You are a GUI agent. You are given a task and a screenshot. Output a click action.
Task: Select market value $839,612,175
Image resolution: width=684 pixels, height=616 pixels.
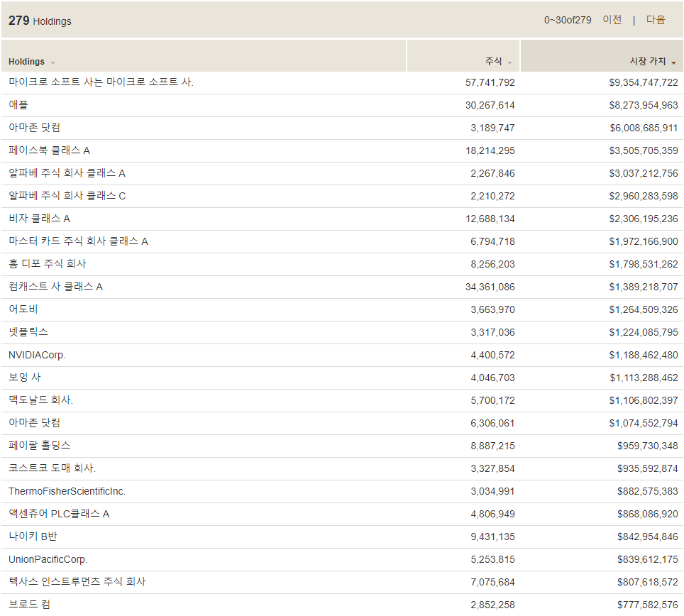(x=647, y=559)
